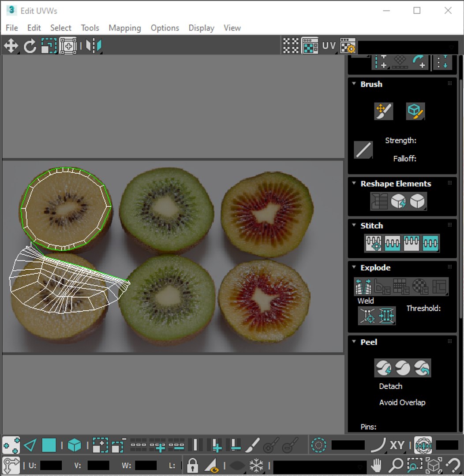Click the Break icon in Explode
This screenshot has width=464, height=476.
[363, 286]
